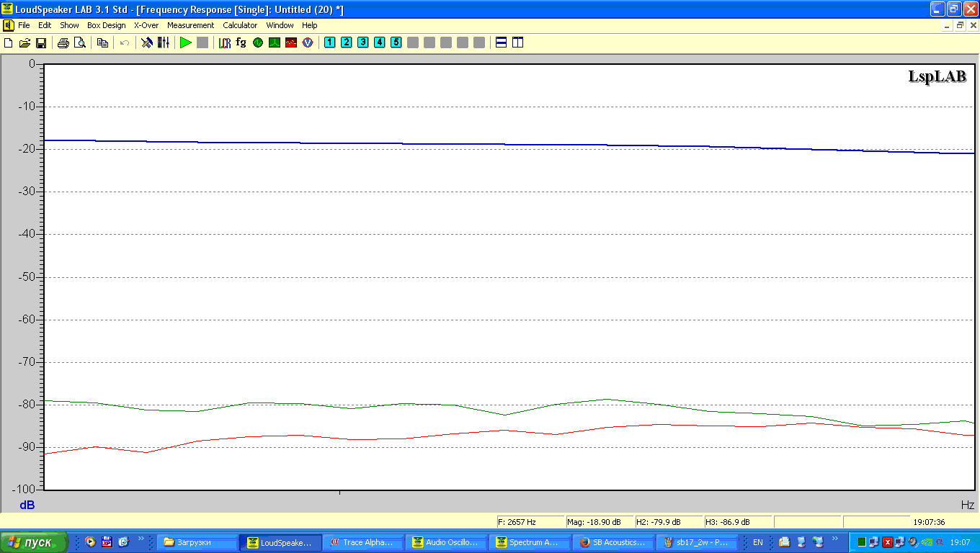Viewport: 980px width, 553px height.
Task: Open the voltmeter V icon
Action: tap(308, 43)
